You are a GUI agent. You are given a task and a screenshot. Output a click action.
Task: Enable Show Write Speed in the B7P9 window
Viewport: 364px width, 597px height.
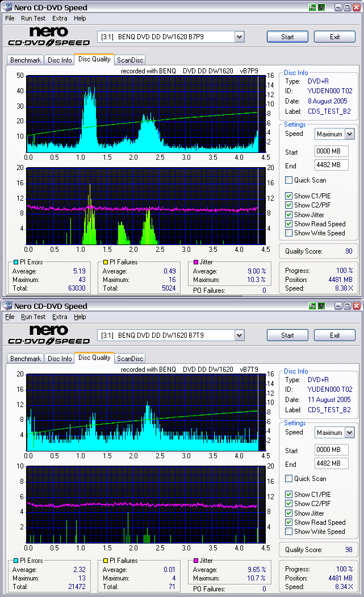click(289, 233)
